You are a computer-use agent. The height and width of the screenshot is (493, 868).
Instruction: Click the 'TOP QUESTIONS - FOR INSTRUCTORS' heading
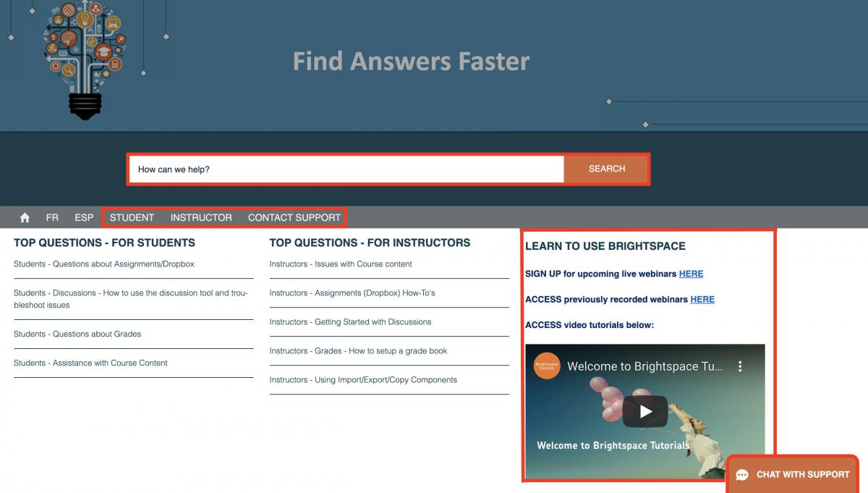pyautogui.click(x=370, y=243)
